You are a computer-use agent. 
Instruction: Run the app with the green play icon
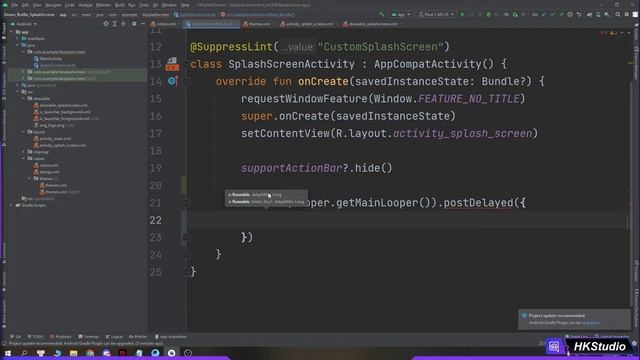462,14
